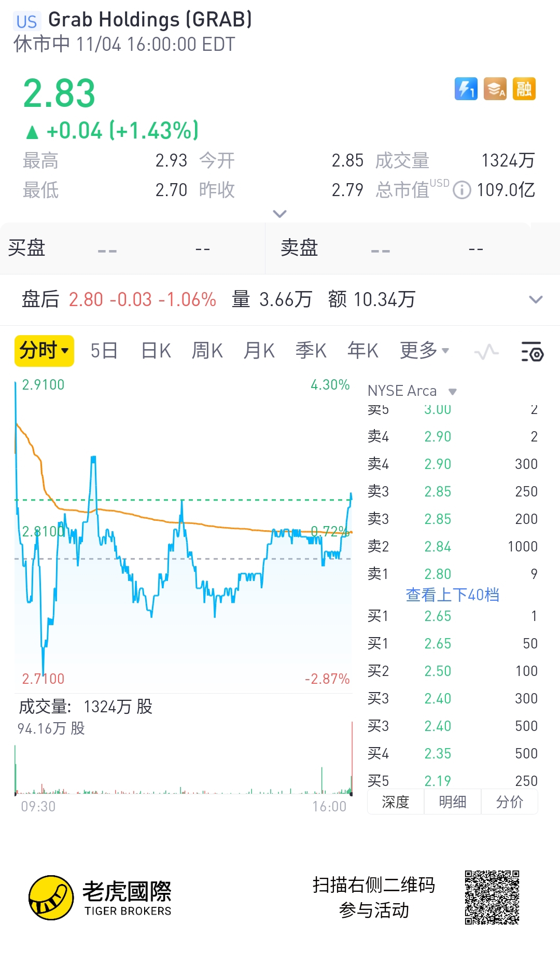
Task: Select the 买4 2.35 500 row
Action: pyautogui.click(x=452, y=753)
